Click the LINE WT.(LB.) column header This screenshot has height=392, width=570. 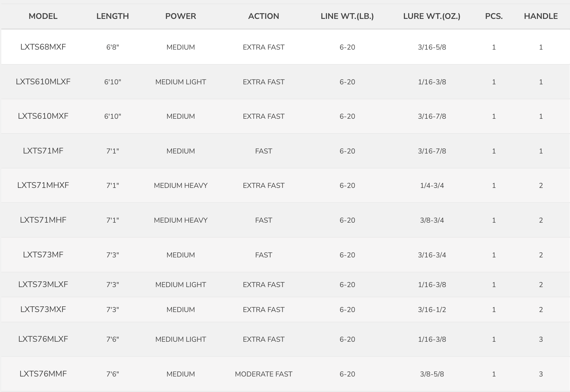coord(347,16)
